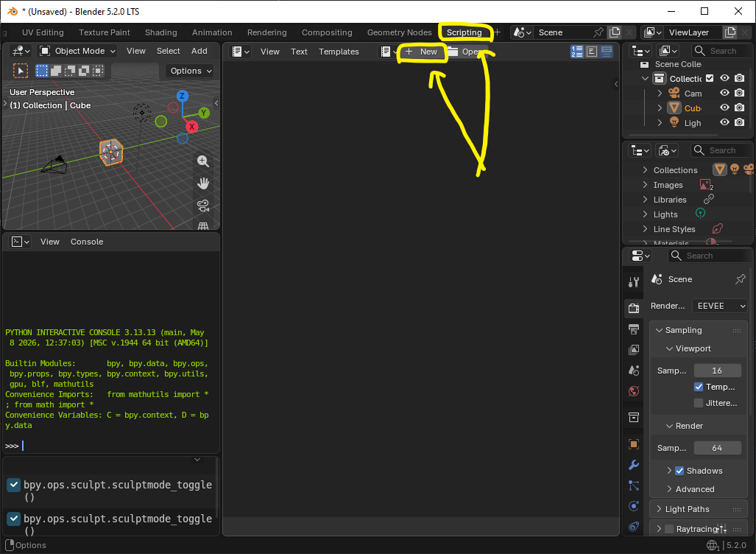756x554 pixels.
Task: Switch to the Shading workspace tab
Action: 160,32
